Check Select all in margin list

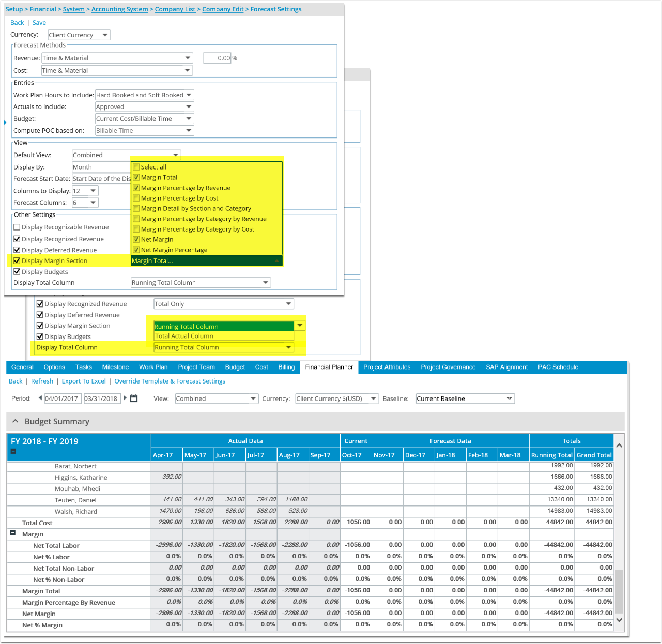(x=136, y=167)
